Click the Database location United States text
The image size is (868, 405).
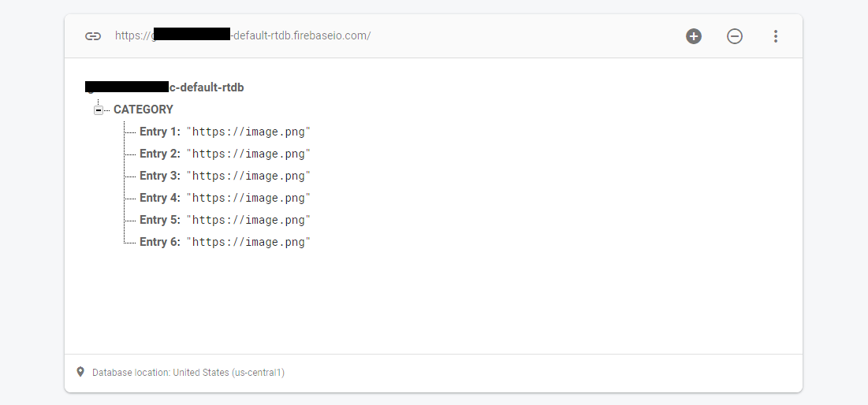188,373
